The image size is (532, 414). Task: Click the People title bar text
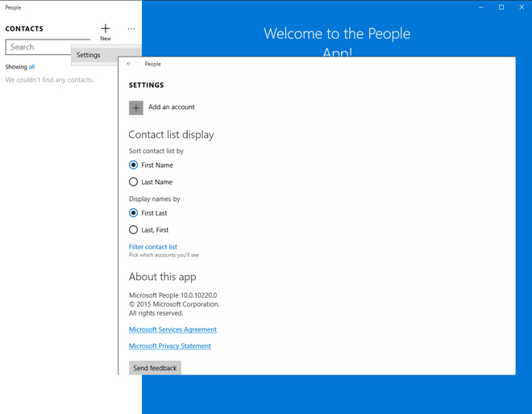[13, 7]
